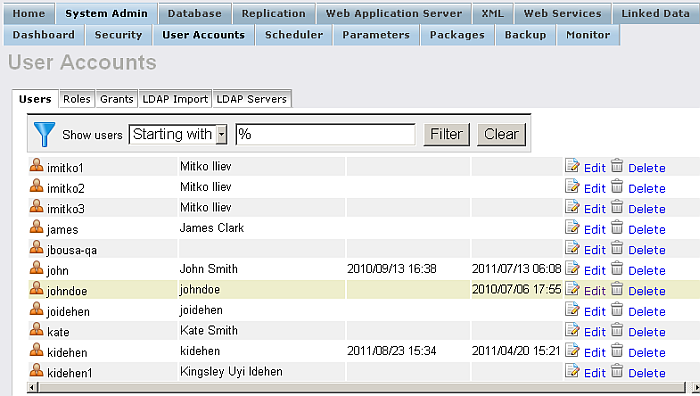Click the user icon beside kidehen1

[36, 371]
